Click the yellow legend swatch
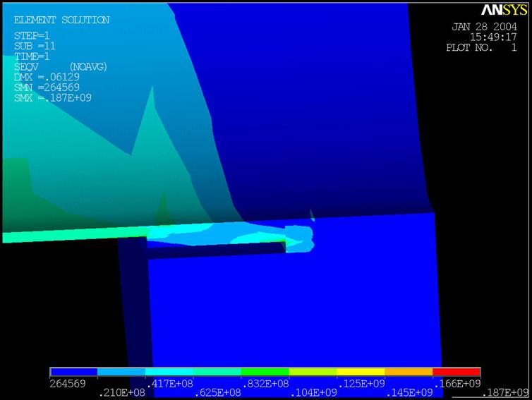Image resolution: width=532 pixels, height=400 pixels. (361, 372)
